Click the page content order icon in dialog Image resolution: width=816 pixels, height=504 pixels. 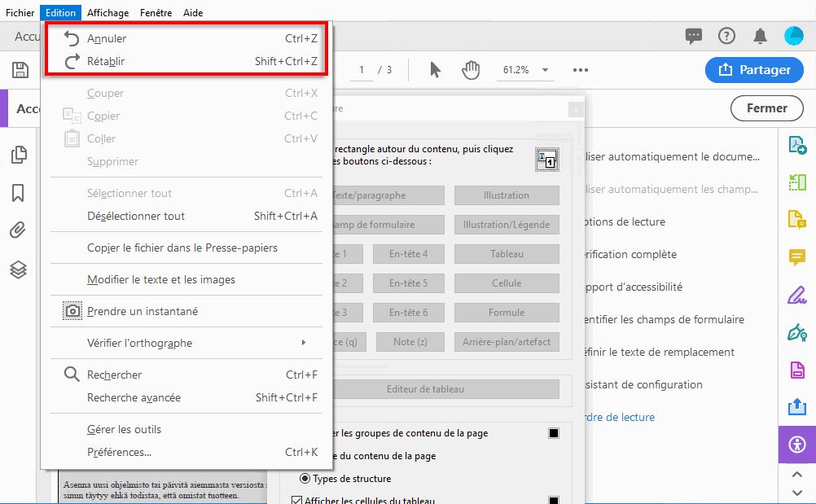coord(547,160)
